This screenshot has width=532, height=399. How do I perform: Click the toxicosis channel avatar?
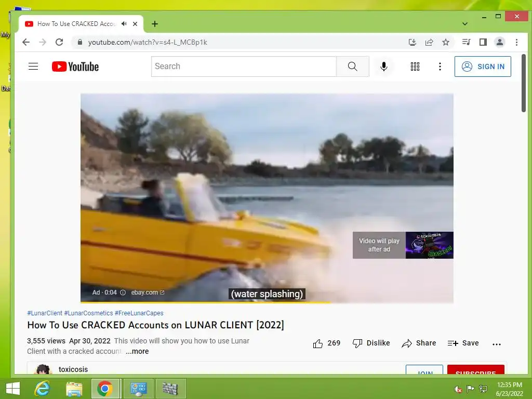point(43,369)
